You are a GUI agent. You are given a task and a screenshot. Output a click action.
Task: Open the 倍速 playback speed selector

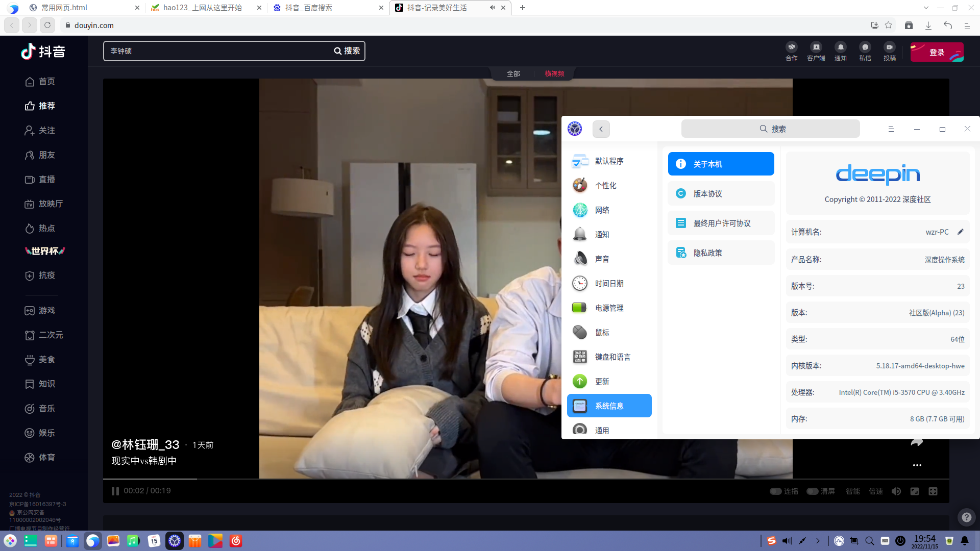875,491
